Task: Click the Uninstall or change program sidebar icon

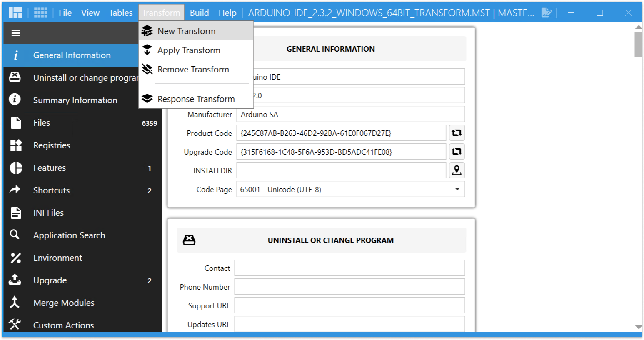Action: pos(15,77)
